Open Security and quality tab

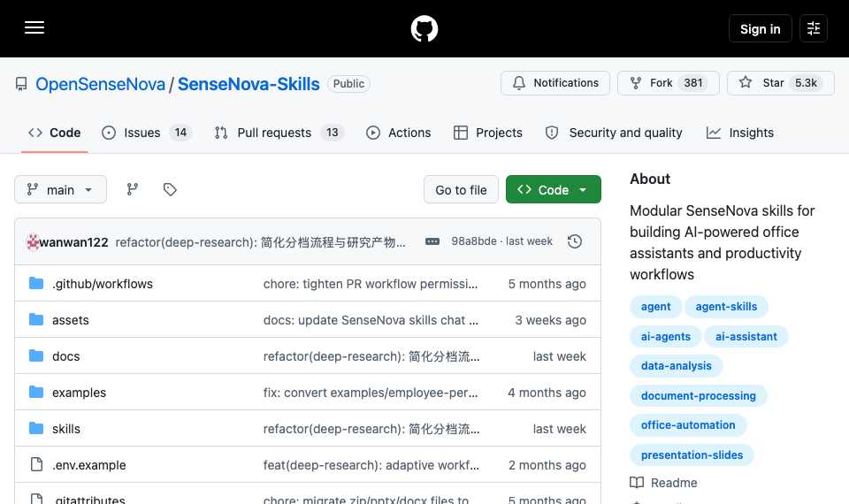615,133
